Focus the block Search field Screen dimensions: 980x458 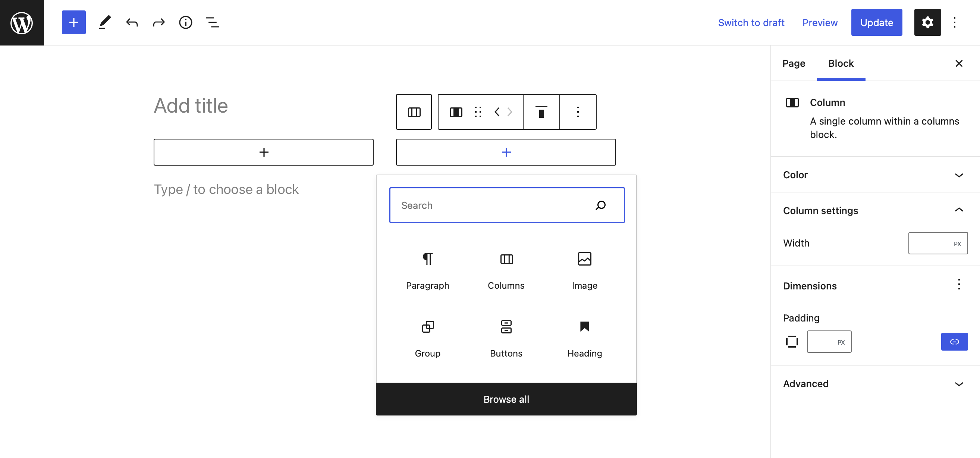click(507, 205)
